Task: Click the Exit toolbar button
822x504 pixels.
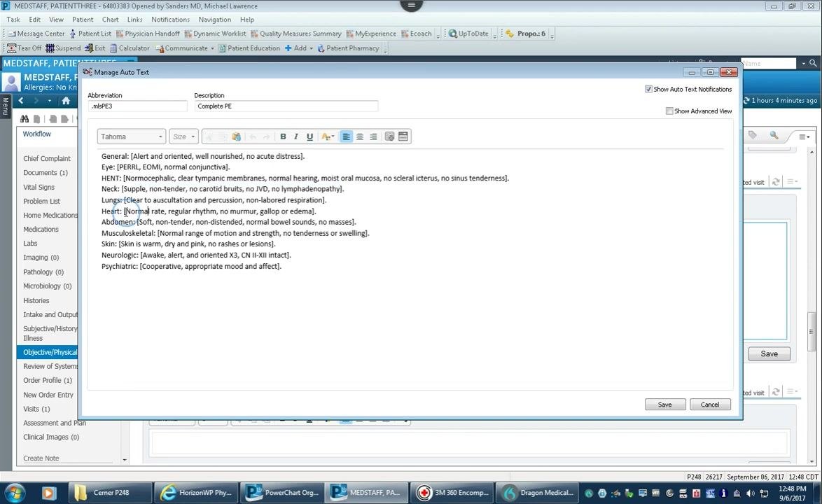Action: click(x=95, y=48)
